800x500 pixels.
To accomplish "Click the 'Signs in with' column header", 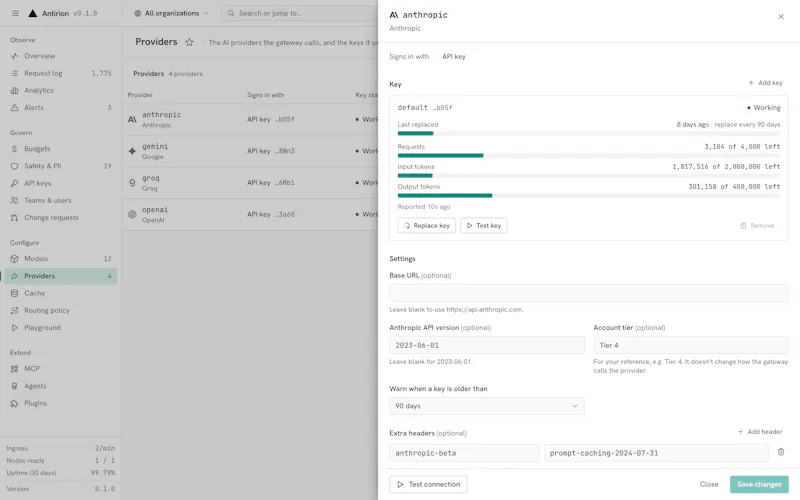I will pyautogui.click(x=265, y=95).
